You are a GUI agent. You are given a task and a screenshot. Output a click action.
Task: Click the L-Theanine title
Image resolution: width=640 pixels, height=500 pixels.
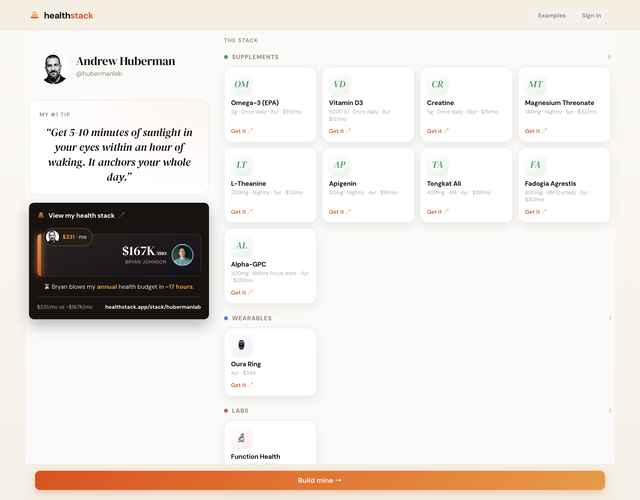(248, 184)
